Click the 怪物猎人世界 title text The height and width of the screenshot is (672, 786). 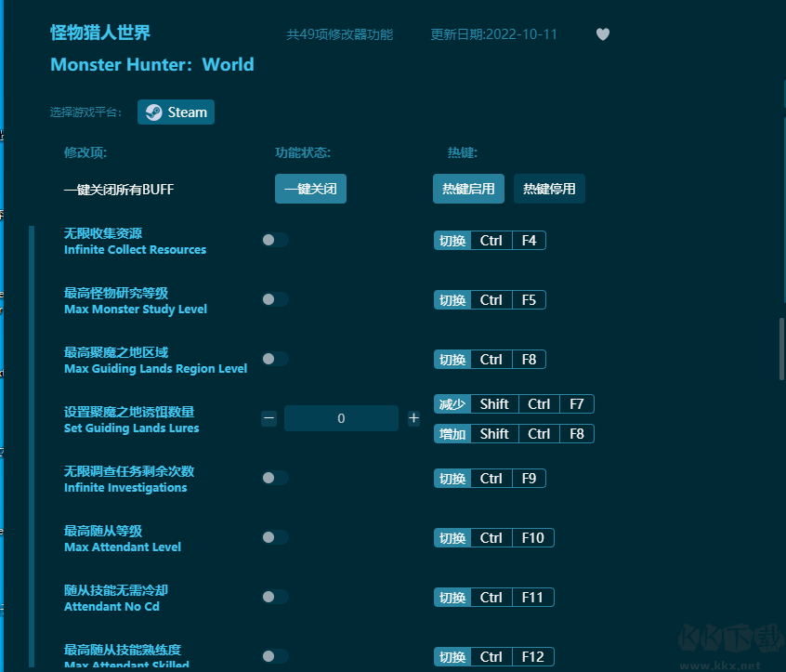100,33
